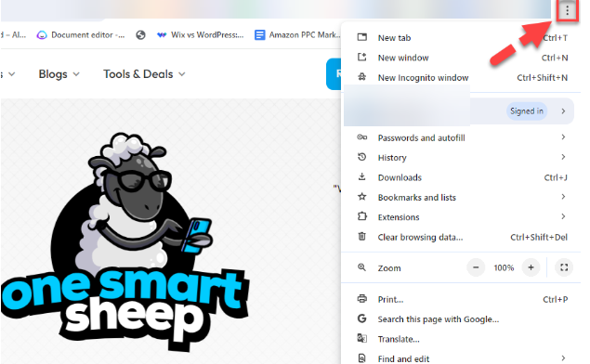Viewport: 590px width, 364px height.
Task: Open Chrome's three-dot menu button
Action: 567,11
